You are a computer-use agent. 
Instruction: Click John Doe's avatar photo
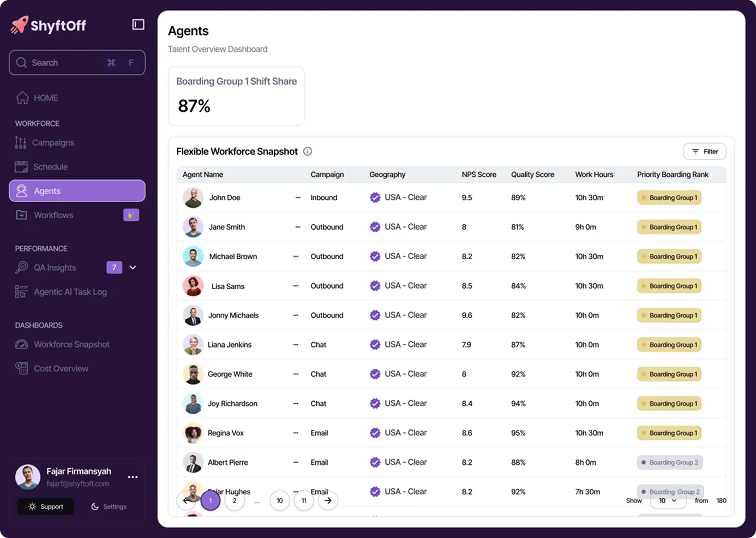(x=193, y=198)
